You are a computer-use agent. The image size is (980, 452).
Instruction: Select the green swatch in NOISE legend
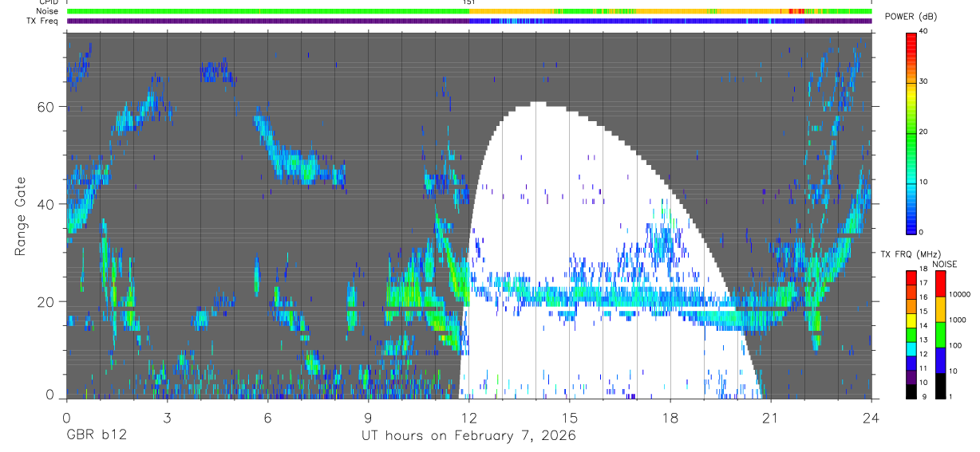pos(940,335)
